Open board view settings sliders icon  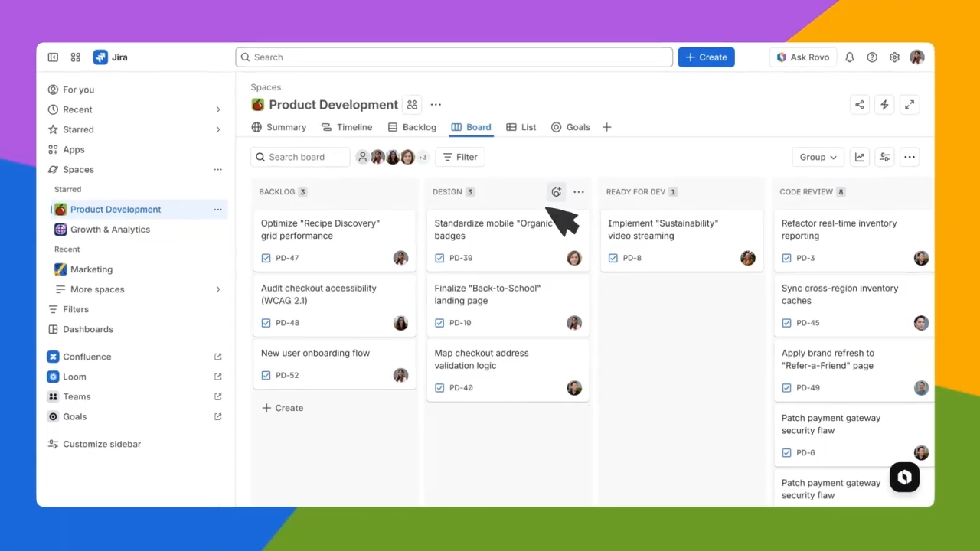tap(884, 157)
